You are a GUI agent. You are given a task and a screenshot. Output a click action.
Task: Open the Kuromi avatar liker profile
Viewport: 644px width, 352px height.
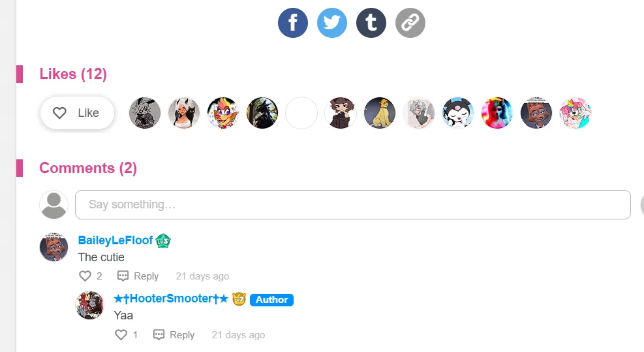tap(458, 113)
